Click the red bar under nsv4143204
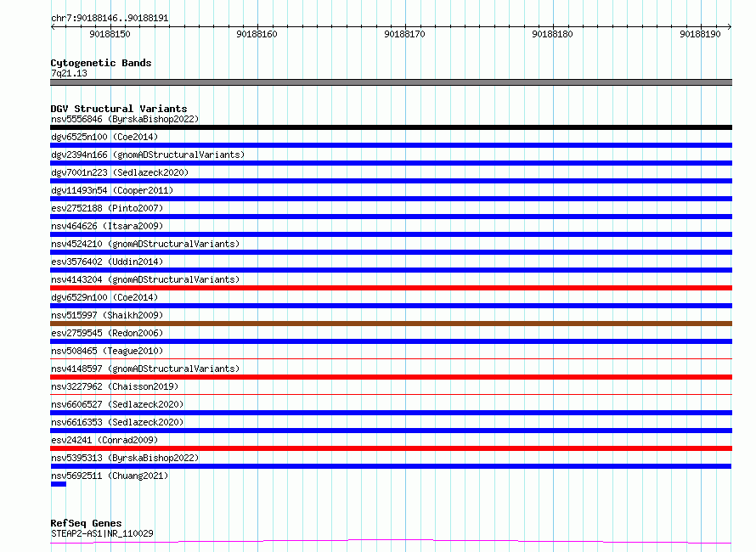The width and height of the screenshot is (756, 552). click(x=391, y=288)
